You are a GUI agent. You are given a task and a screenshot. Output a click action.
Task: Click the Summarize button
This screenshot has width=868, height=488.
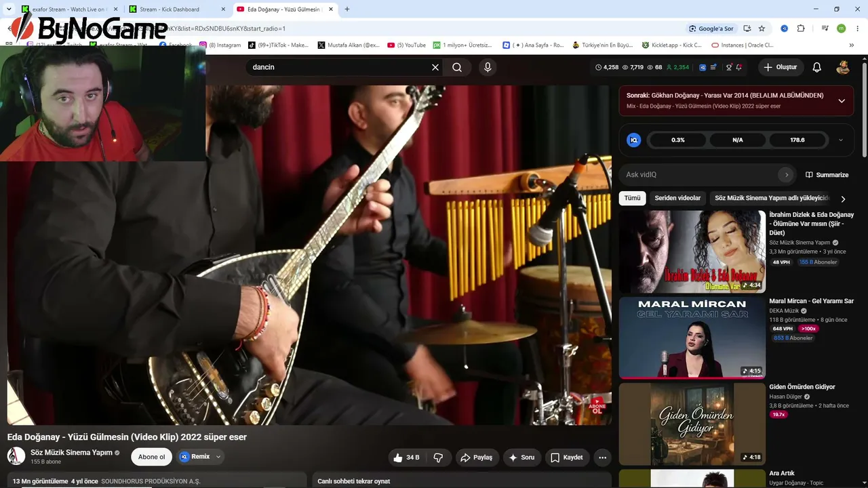coord(827,175)
